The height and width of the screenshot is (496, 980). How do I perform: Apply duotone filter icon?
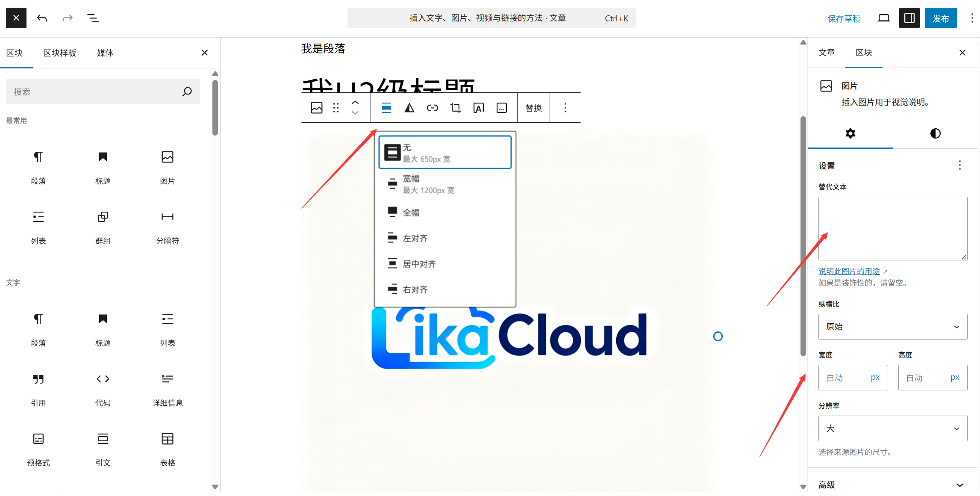[409, 108]
